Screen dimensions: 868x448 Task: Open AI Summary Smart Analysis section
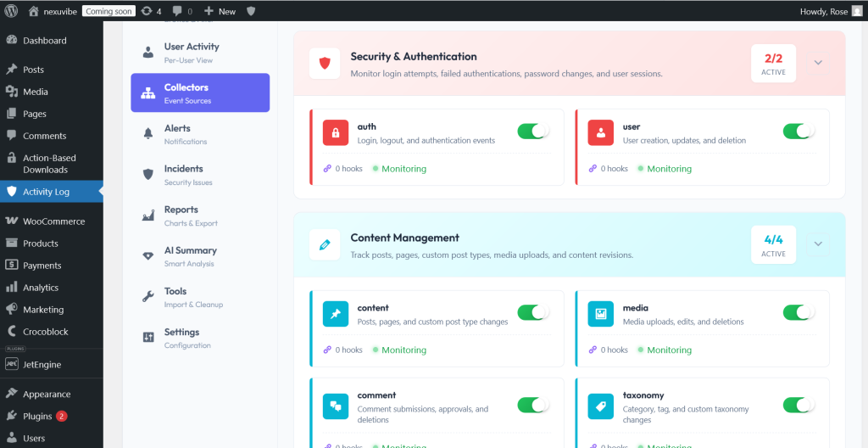pyautogui.click(x=200, y=256)
